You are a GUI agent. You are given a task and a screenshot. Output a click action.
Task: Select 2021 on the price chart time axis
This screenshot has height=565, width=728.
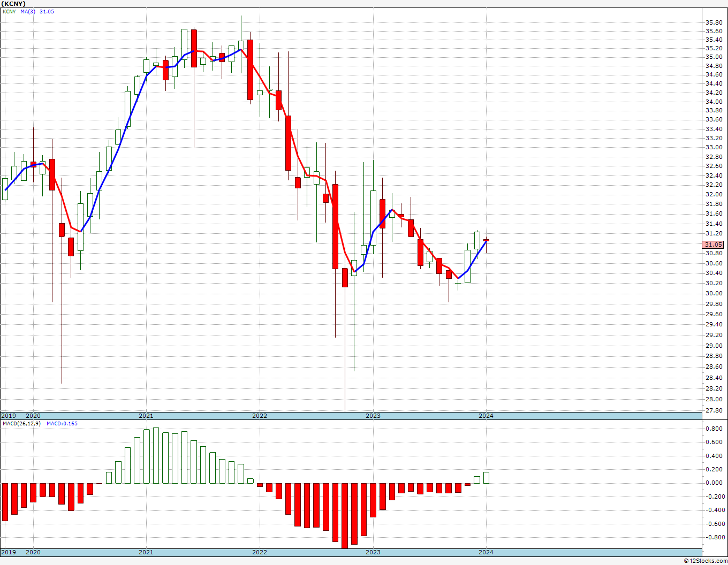click(x=146, y=416)
